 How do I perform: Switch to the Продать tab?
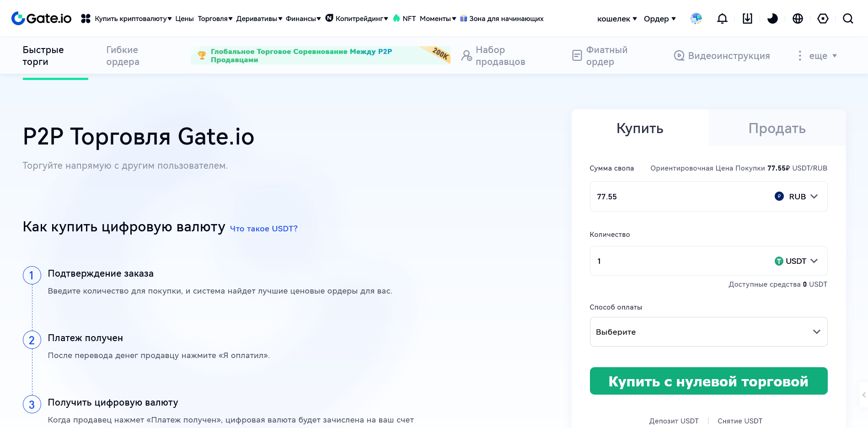coord(777,128)
